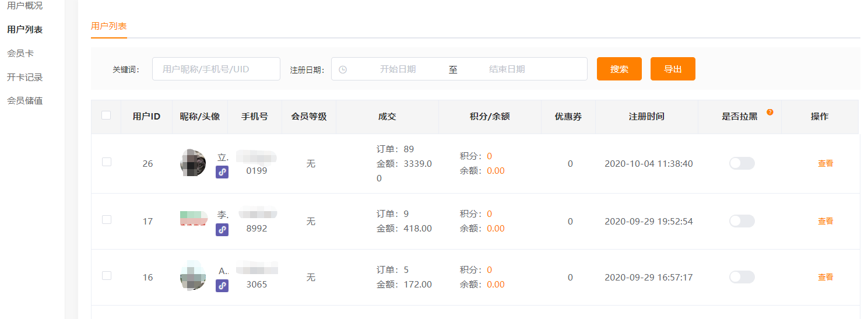Check the select-all checkbox in the table header
This screenshot has width=868, height=319.
tap(106, 115)
